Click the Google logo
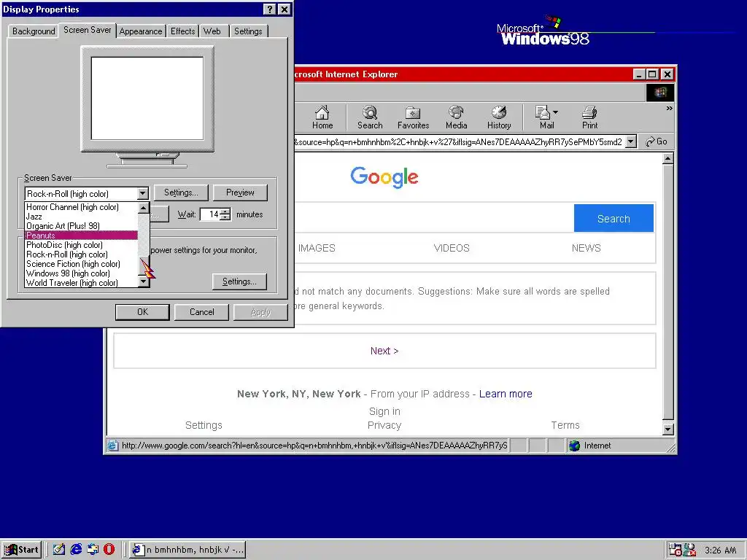747x560 pixels. point(384,177)
